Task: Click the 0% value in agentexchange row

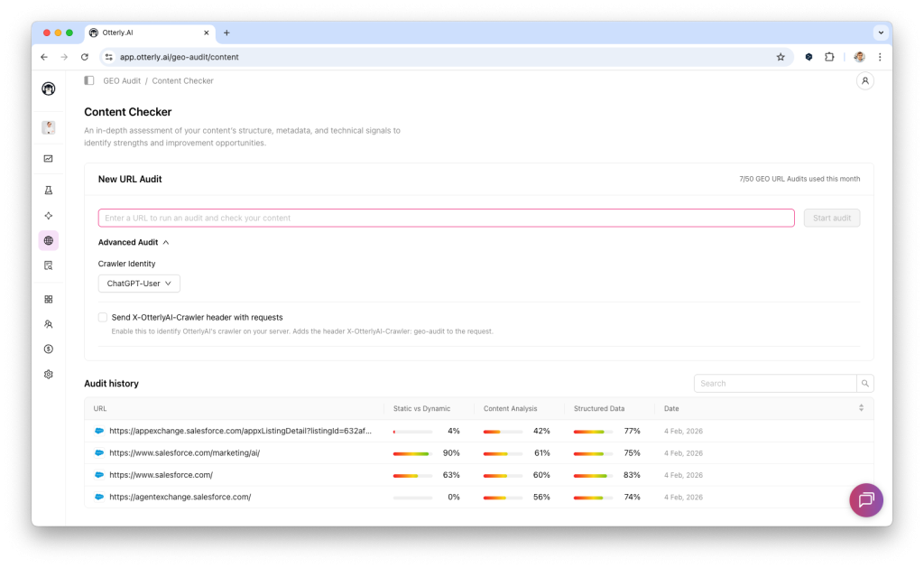Action: click(x=454, y=498)
